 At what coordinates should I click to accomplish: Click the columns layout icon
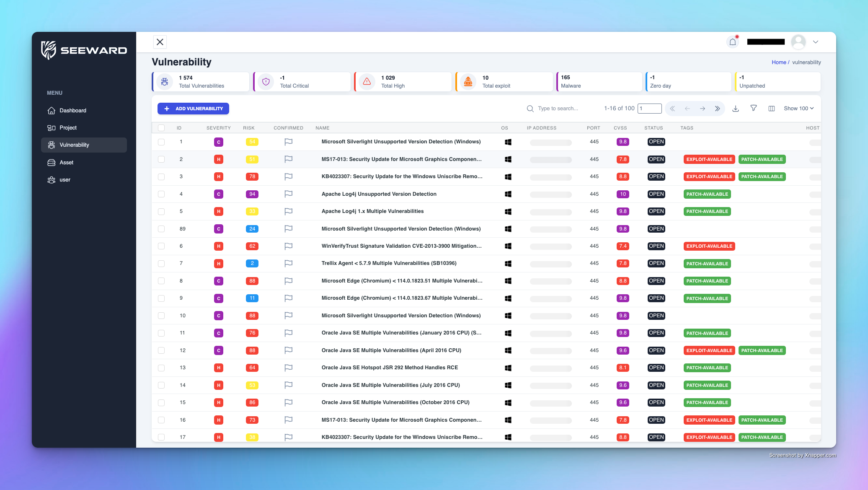(x=771, y=109)
